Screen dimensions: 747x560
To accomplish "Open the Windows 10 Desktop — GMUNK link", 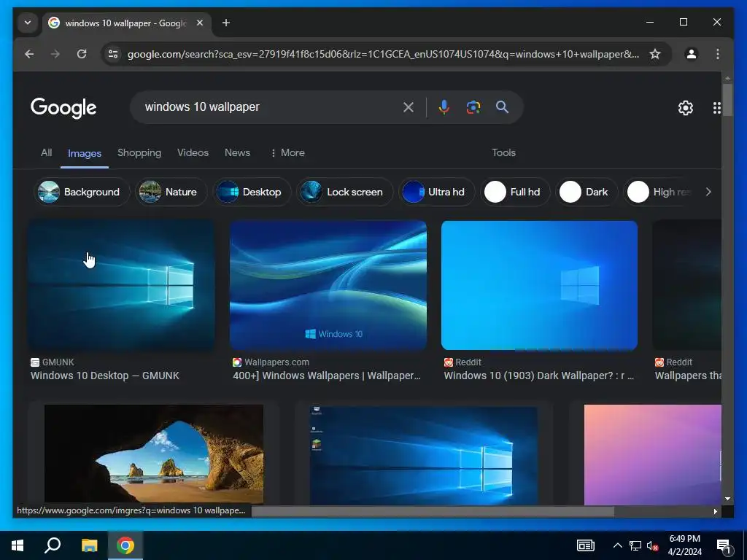I will [x=105, y=376].
